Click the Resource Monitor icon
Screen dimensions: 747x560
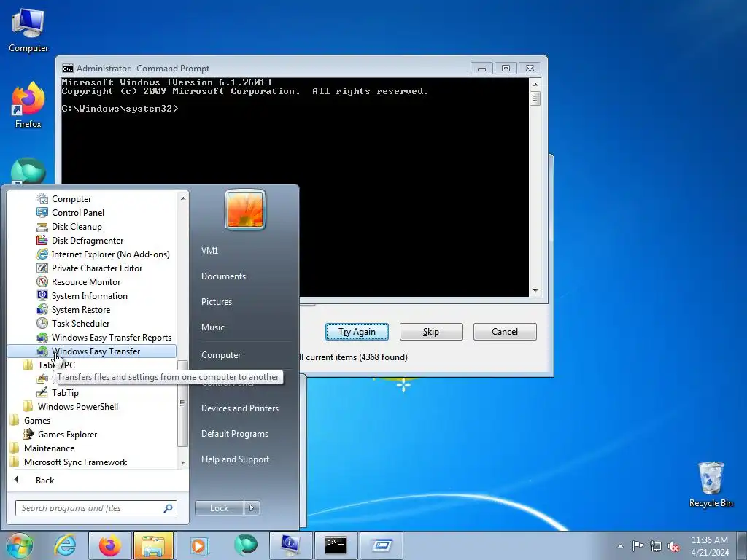[x=42, y=282]
